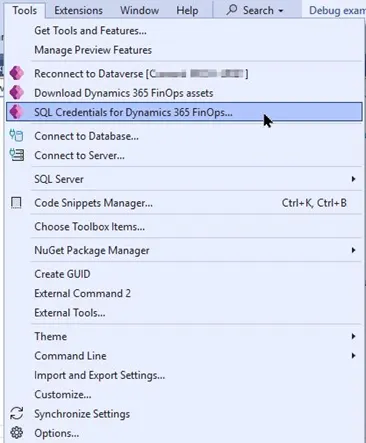Image resolution: width=366 pixels, height=443 pixels.
Task: Click the Download Dynamics 365 FinOps assets icon
Action: pos(16,93)
